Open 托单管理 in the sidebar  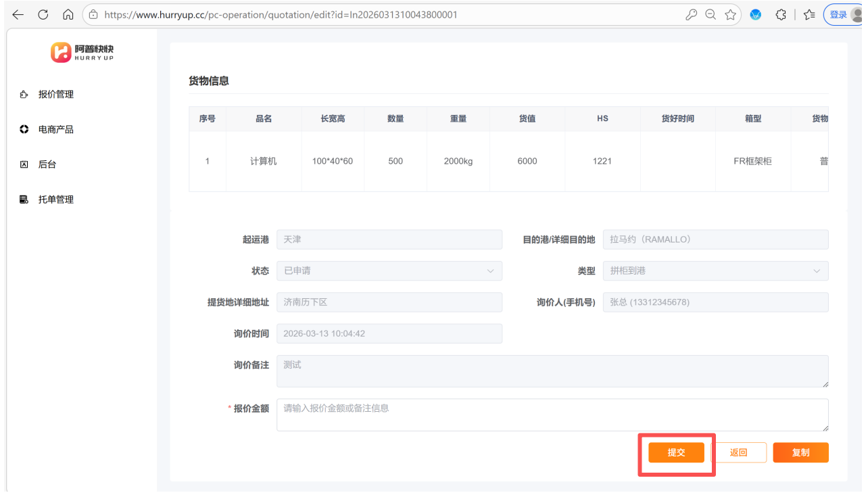tap(55, 199)
